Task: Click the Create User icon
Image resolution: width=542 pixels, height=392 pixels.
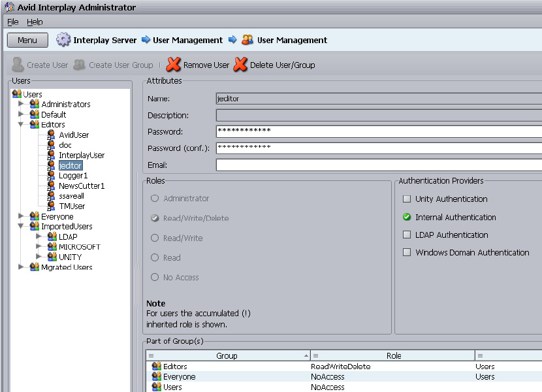Action: tap(17, 64)
